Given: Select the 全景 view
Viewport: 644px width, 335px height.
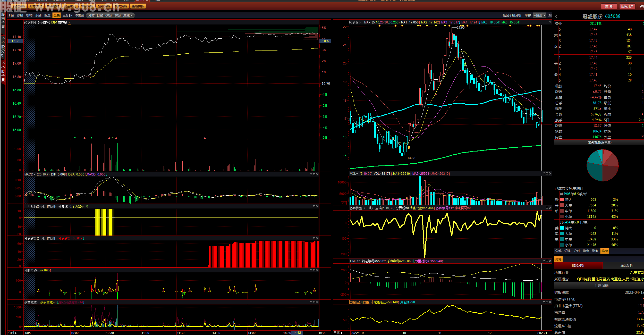Looking at the screenshot, I should pyautogui.click(x=56, y=15).
